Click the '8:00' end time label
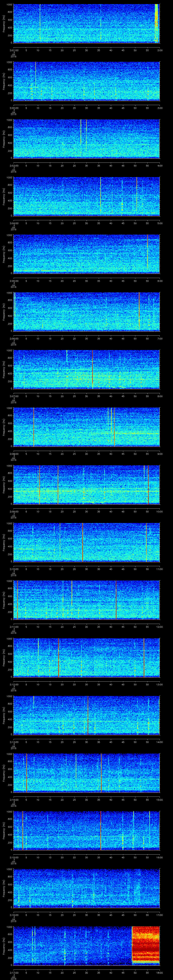The width and height of the screenshot is (173, 980). click(x=160, y=396)
